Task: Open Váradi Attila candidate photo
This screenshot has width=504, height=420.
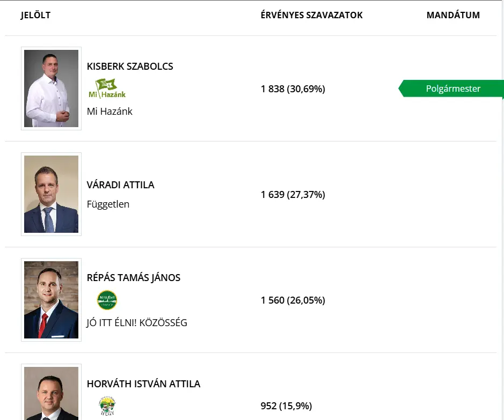Action: coord(51,194)
